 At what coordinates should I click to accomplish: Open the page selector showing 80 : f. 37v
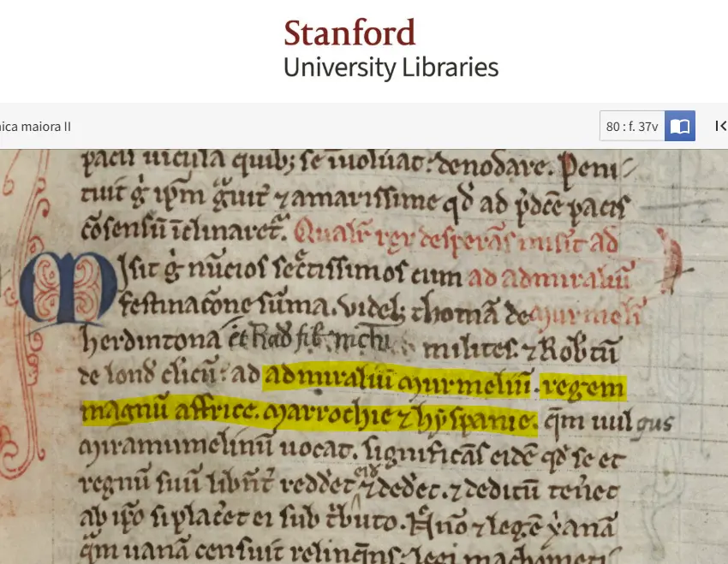pyautogui.click(x=632, y=126)
